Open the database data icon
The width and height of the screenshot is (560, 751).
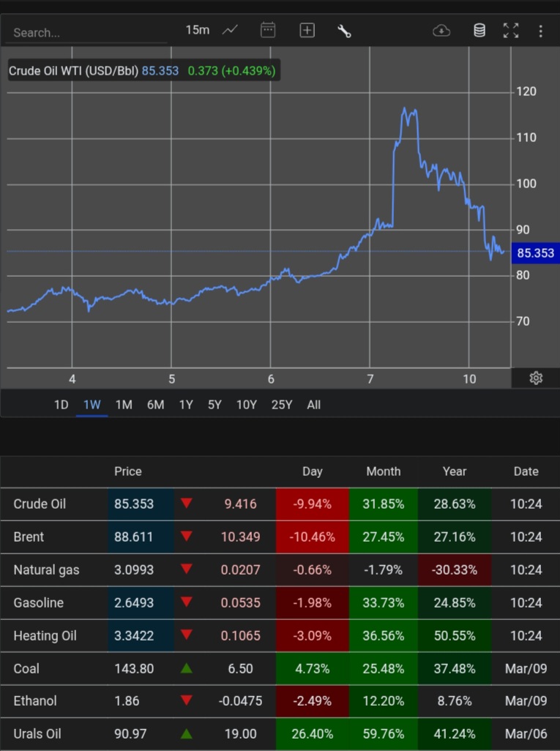click(x=479, y=31)
